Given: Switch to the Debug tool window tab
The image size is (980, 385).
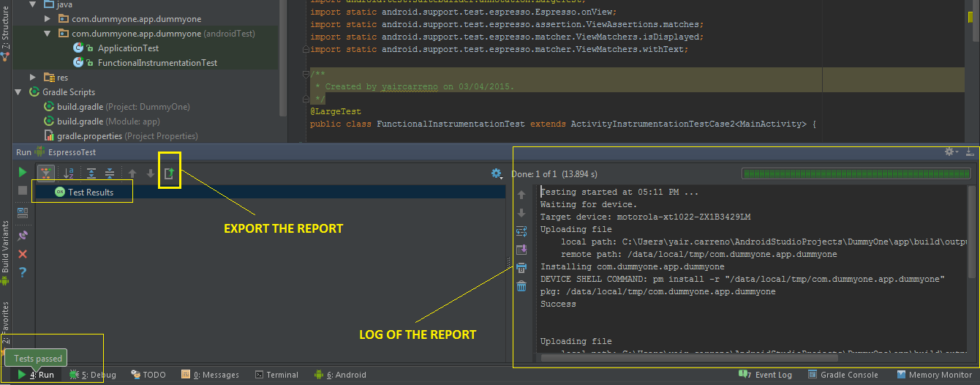Looking at the screenshot, I should coord(92,375).
